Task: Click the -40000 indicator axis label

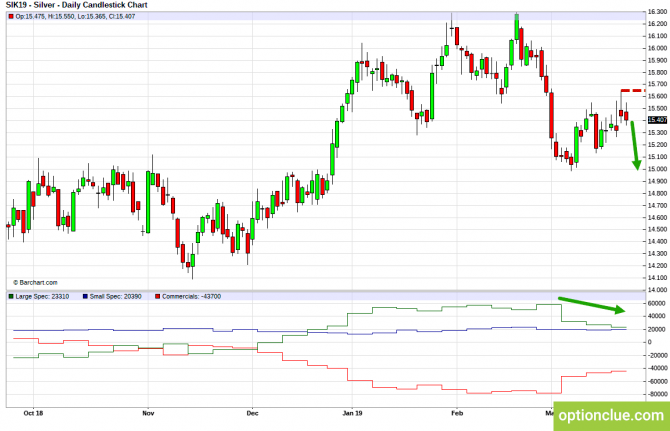Action: [656, 368]
